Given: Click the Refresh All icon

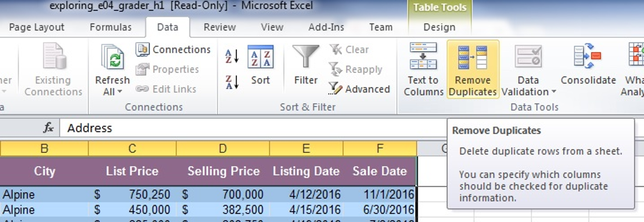Looking at the screenshot, I should pos(112,57).
